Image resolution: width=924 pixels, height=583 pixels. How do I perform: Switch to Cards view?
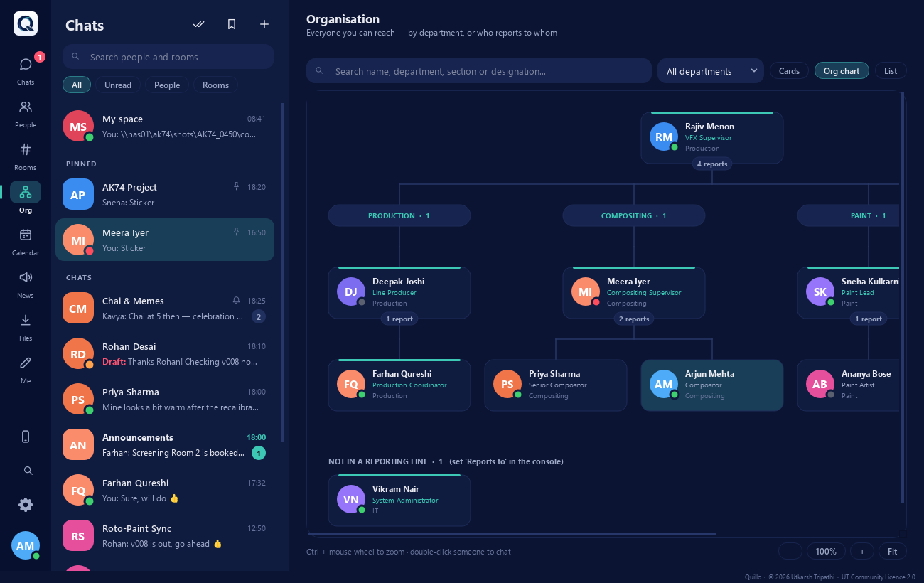(789, 70)
